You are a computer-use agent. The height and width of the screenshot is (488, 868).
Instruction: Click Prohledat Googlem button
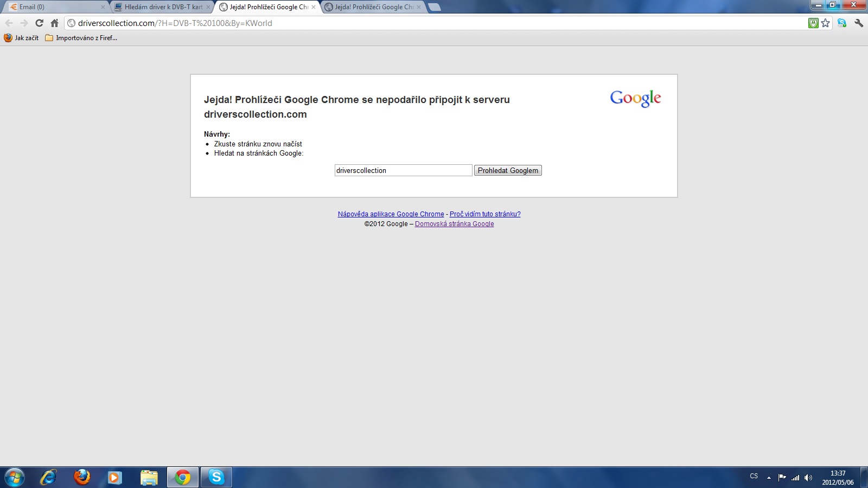click(x=508, y=170)
